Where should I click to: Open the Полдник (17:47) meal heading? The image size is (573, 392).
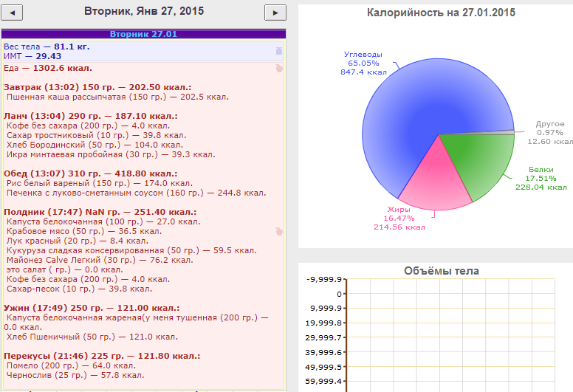tap(100, 212)
